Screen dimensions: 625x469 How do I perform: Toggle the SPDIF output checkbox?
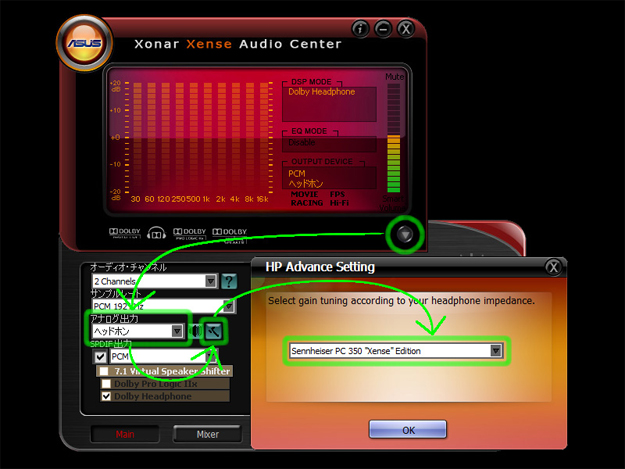[100, 357]
